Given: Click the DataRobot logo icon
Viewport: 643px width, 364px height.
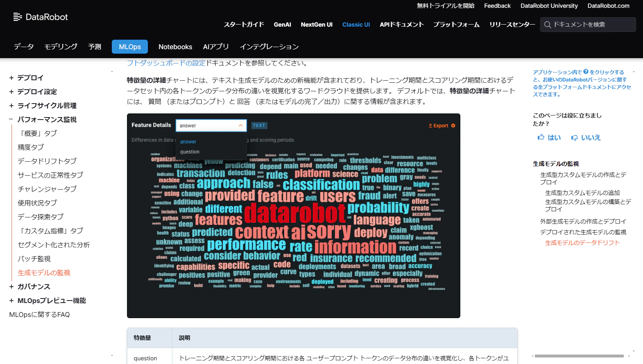Looking at the screenshot, I should pyautogui.click(x=18, y=17).
